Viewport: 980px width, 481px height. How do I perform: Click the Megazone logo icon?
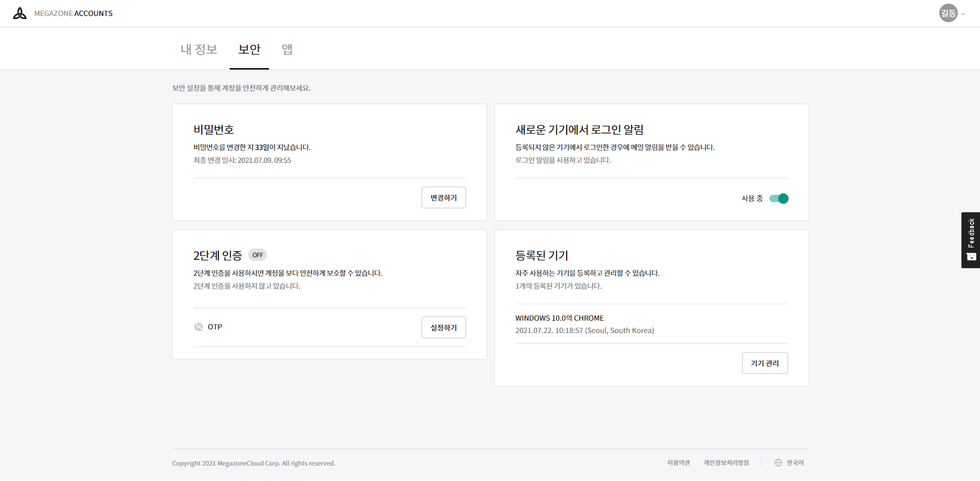[x=20, y=13]
